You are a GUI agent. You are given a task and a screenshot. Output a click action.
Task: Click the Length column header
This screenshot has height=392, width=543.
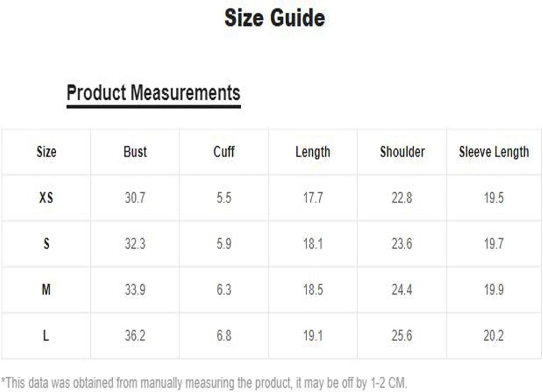click(313, 152)
